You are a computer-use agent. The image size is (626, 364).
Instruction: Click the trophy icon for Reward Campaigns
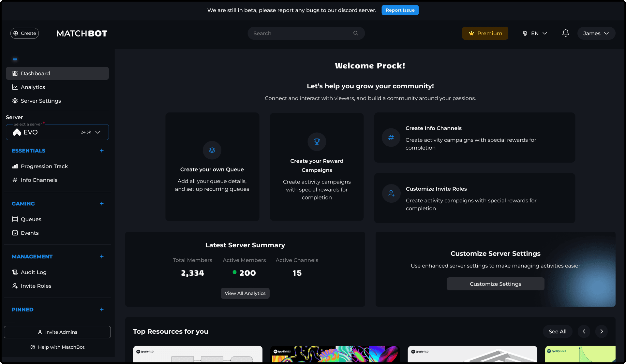pos(317,142)
